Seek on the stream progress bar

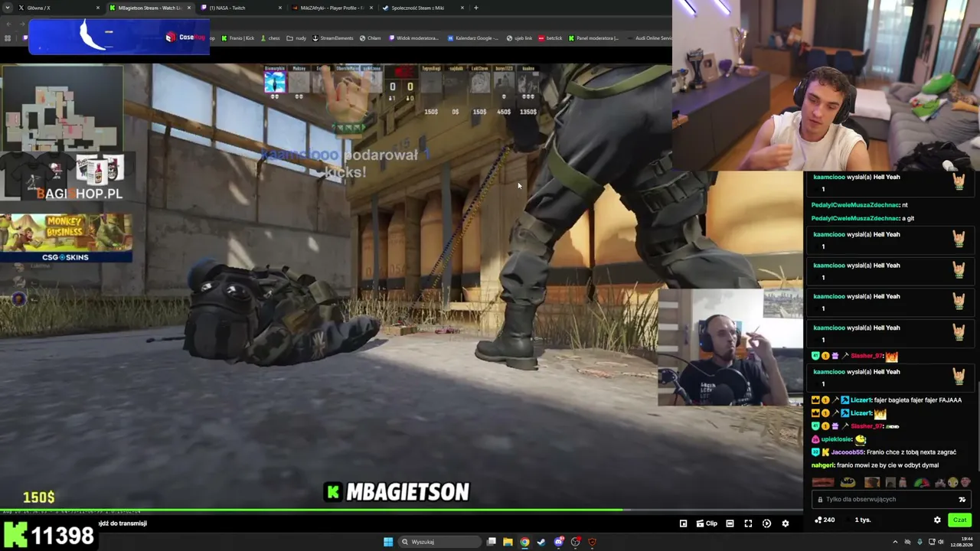[401, 510]
